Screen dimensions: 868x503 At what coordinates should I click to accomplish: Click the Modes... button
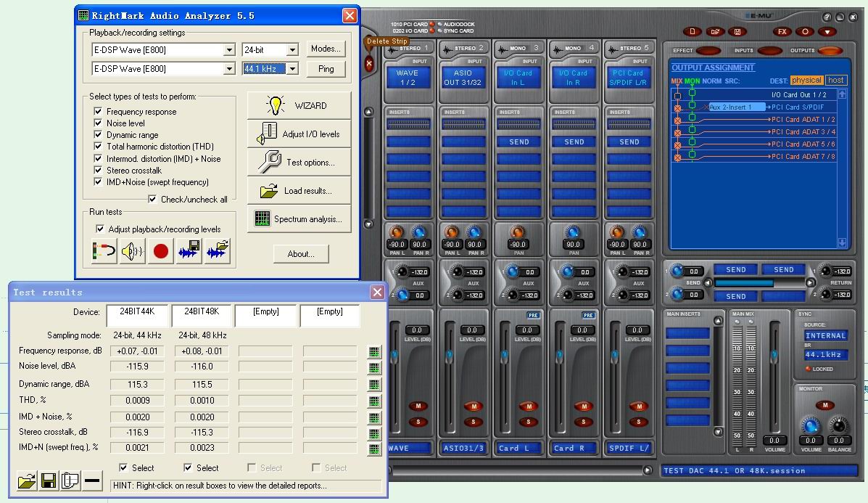pos(326,49)
